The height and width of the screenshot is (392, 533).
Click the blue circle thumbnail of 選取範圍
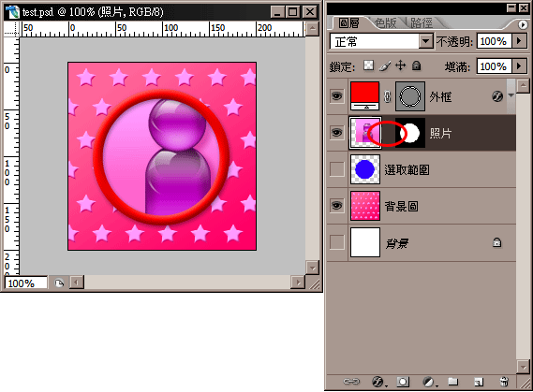(x=365, y=169)
